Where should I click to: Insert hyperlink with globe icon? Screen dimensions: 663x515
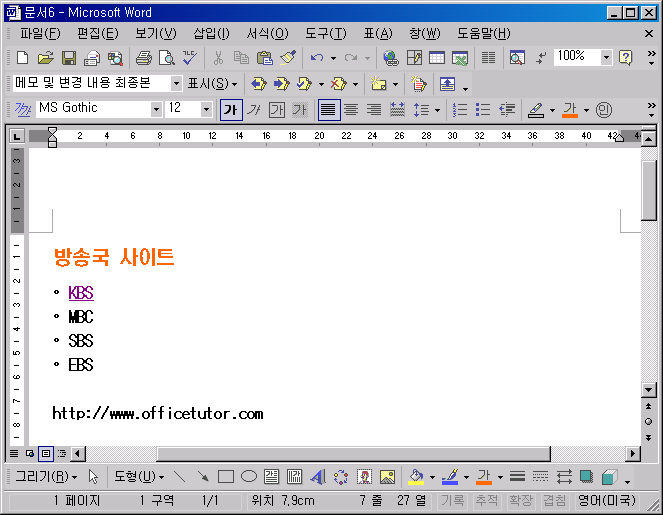pos(390,58)
